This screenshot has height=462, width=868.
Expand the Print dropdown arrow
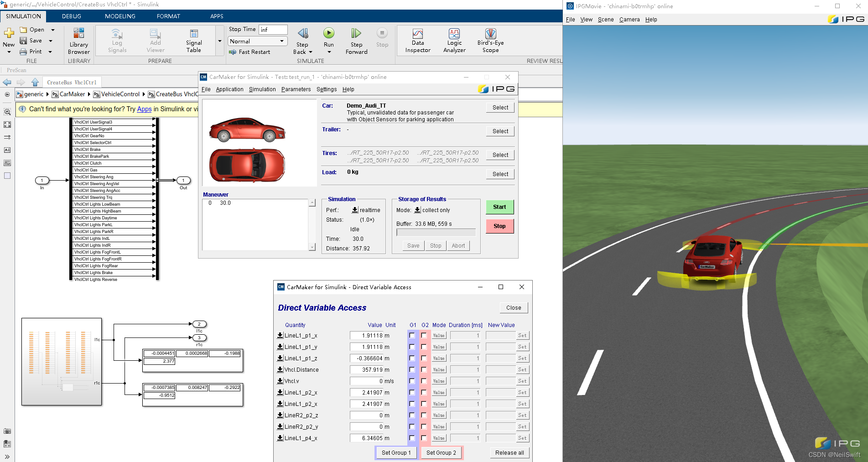point(50,52)
